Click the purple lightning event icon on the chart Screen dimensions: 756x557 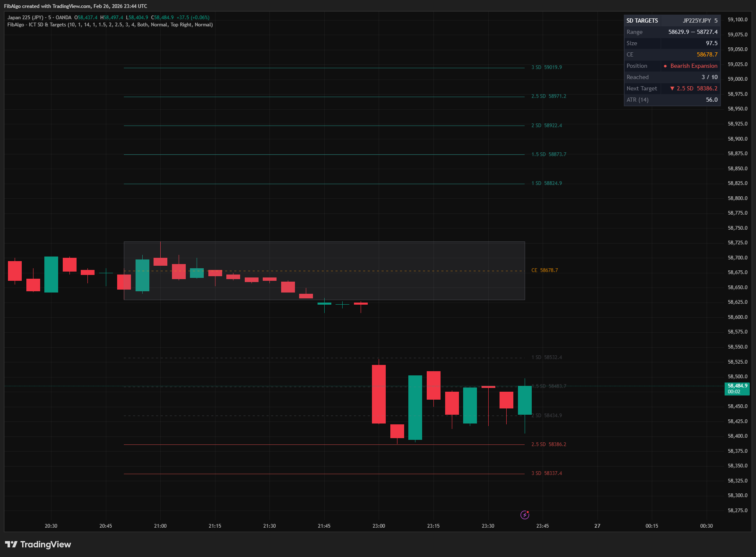(x=525, y=514)
